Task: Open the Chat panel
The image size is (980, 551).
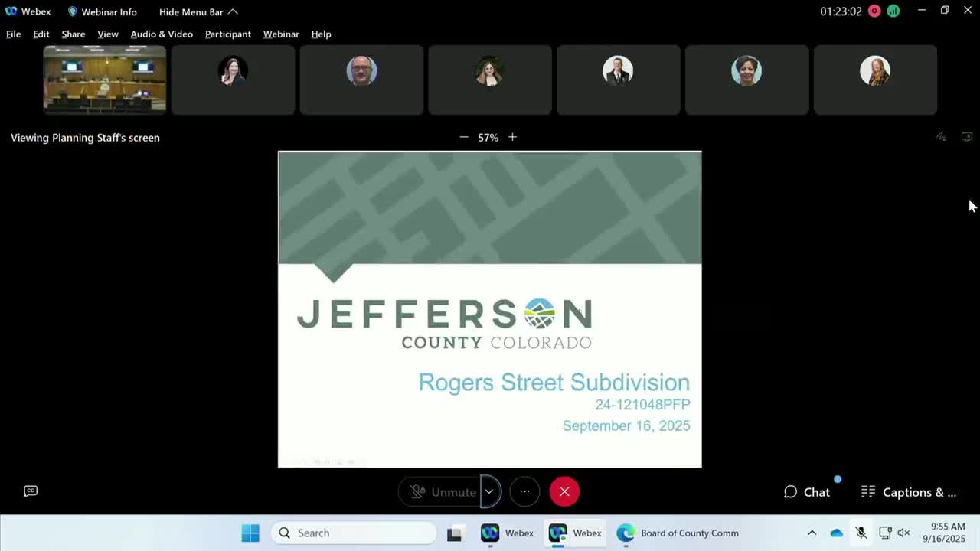Action: point(807,492)
